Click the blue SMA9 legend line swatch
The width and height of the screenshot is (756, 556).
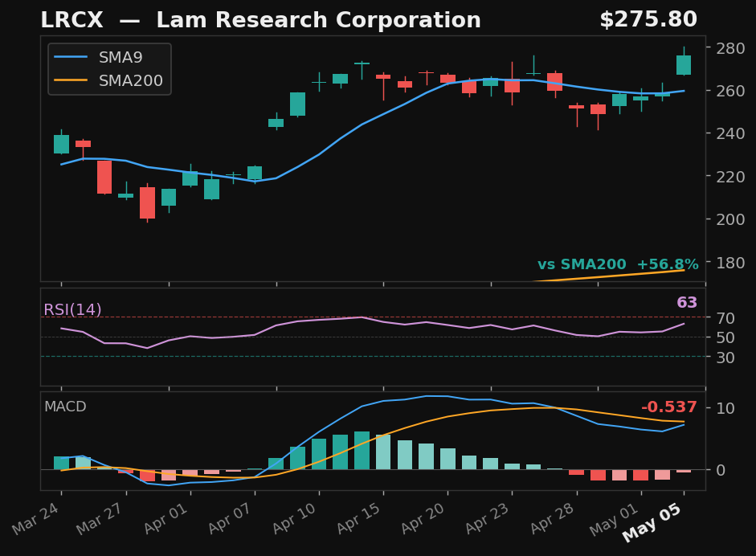coord(71,57)
